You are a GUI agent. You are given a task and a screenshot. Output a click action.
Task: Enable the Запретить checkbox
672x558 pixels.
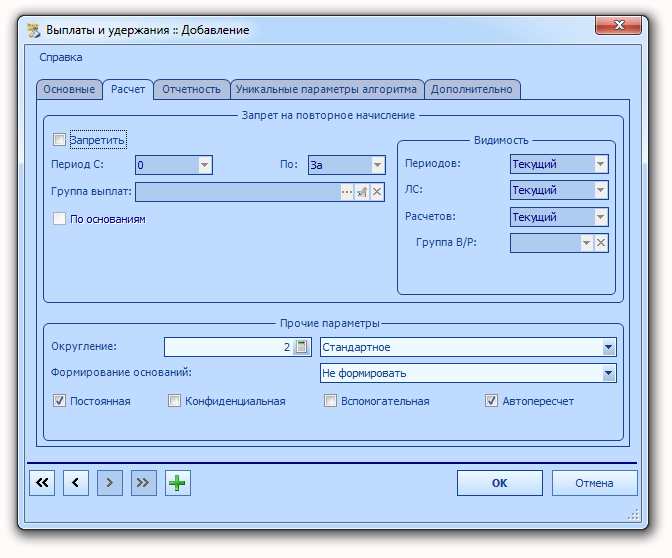[59, 140]
